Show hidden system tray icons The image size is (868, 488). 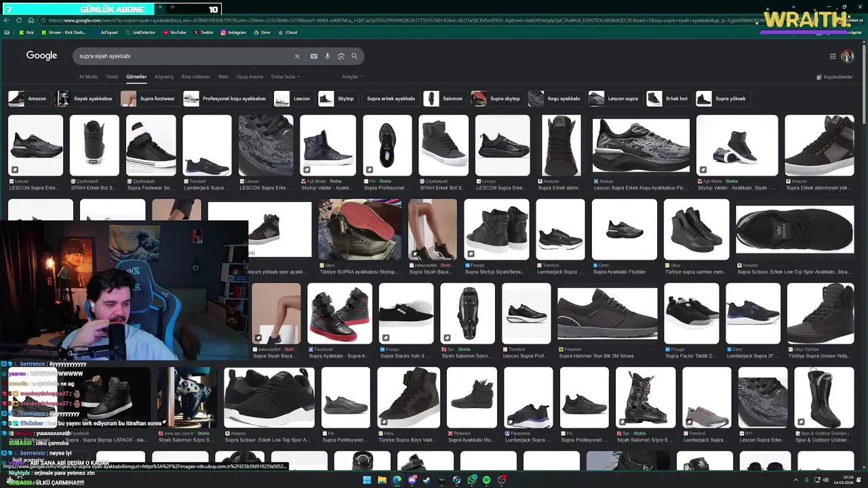(x=795, y=480)
